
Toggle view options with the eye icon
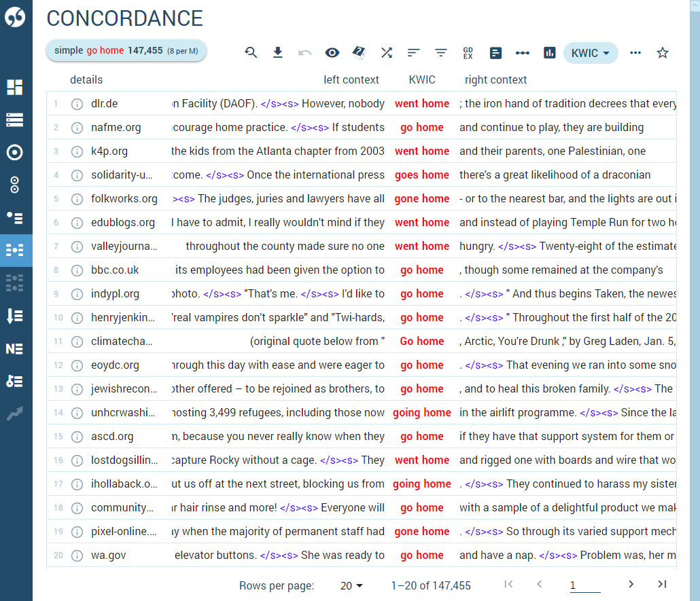[x=332, y=52]
